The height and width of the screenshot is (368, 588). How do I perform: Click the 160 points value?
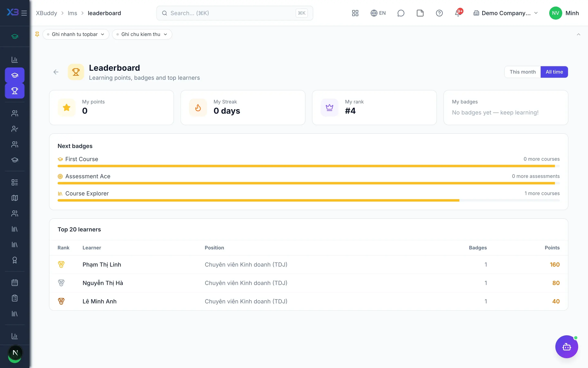click(x=555, y=265)
